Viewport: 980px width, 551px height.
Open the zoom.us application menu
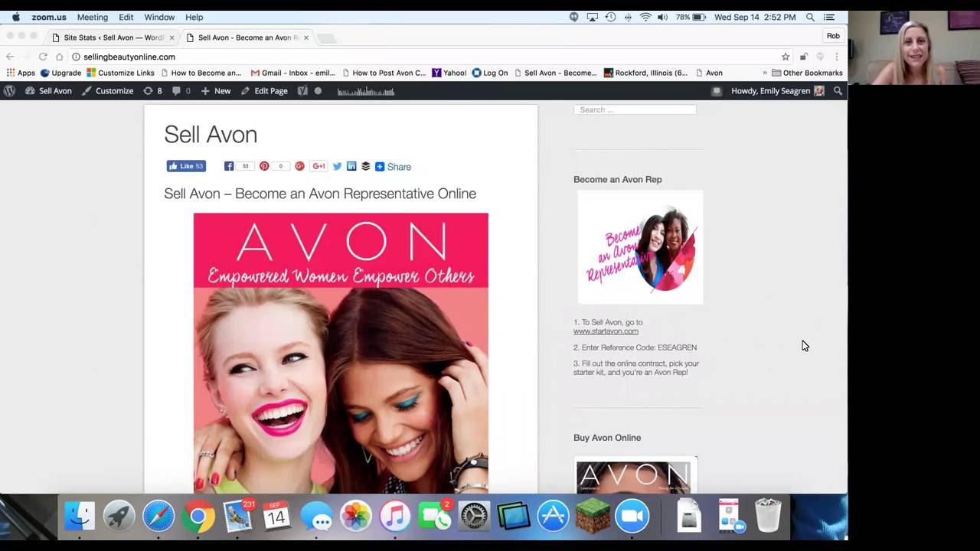49,17
